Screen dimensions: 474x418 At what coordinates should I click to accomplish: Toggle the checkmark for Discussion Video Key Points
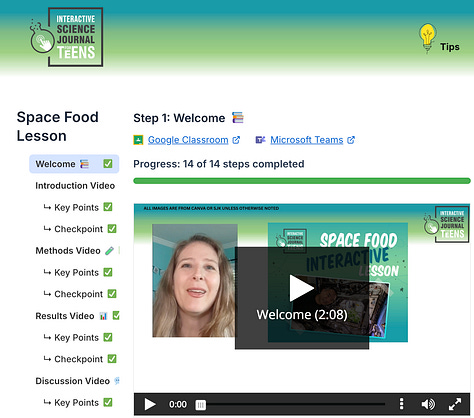point(108,402)
